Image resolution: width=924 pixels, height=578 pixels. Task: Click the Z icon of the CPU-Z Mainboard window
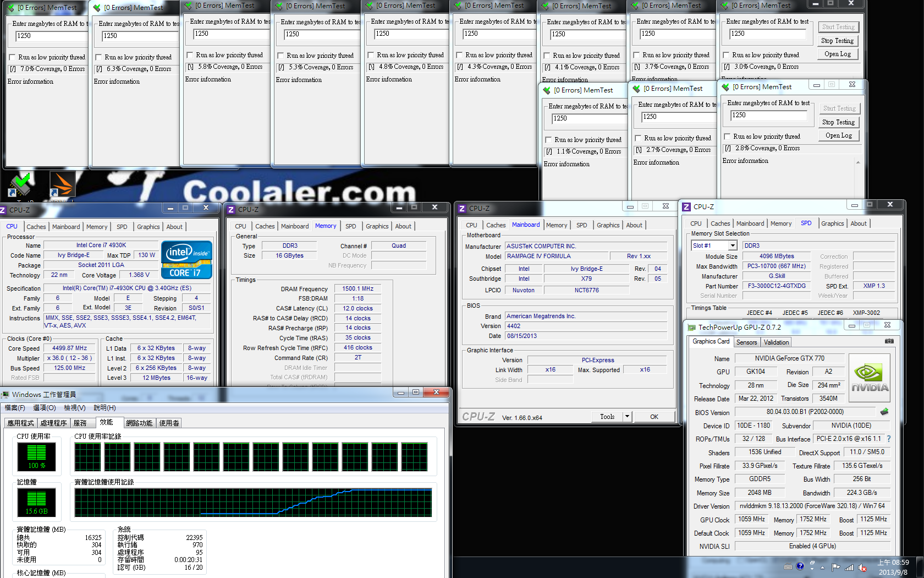point(462,209)
